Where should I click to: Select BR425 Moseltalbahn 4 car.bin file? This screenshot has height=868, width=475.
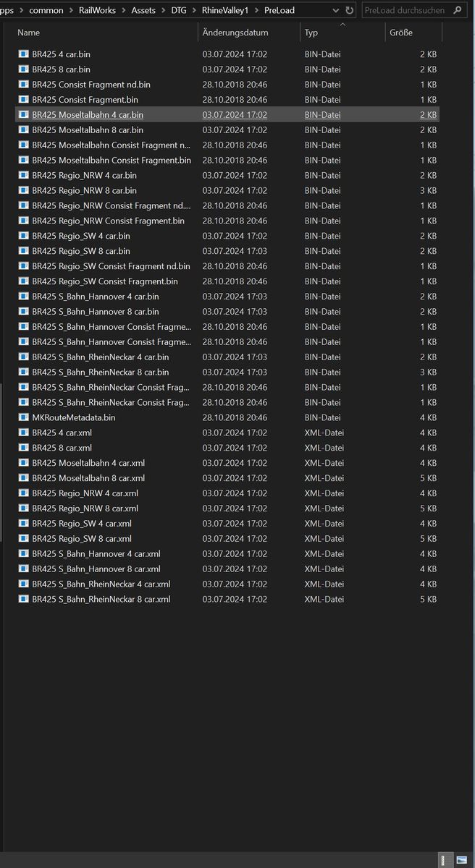pyautogui.click(x=227, y=115)
